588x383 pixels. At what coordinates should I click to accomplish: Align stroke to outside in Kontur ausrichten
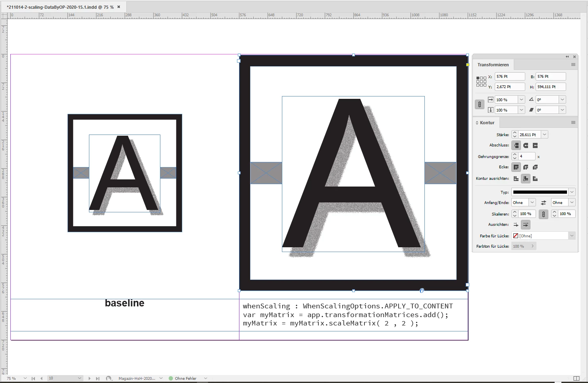point(535,179)
